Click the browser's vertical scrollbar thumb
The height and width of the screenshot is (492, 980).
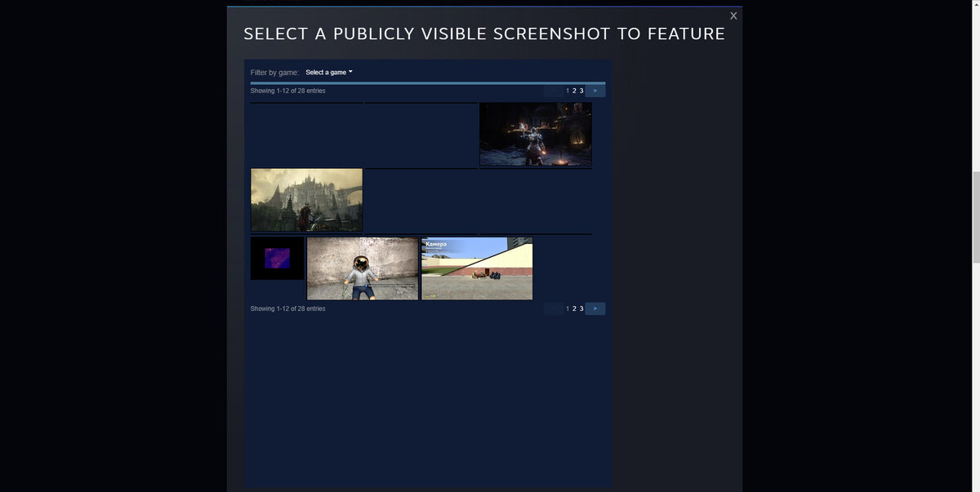coord(976,217)
